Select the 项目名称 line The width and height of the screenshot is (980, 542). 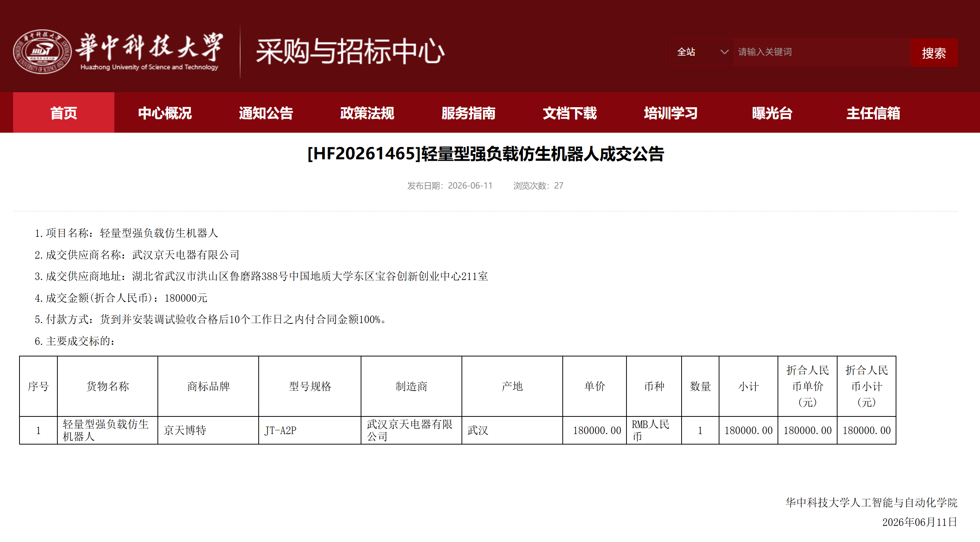point(126,233)
